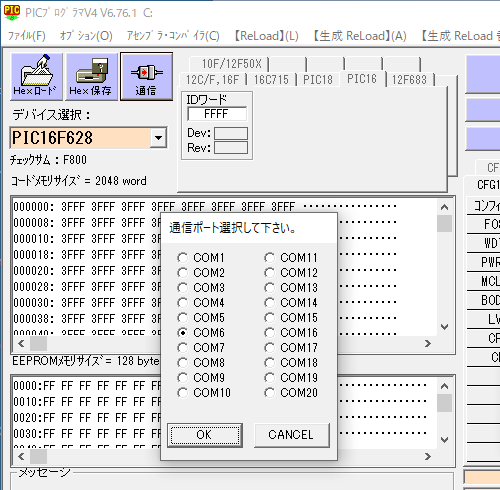Click left arrow of EEPROM horizontal scrollbar

(21, 456)
